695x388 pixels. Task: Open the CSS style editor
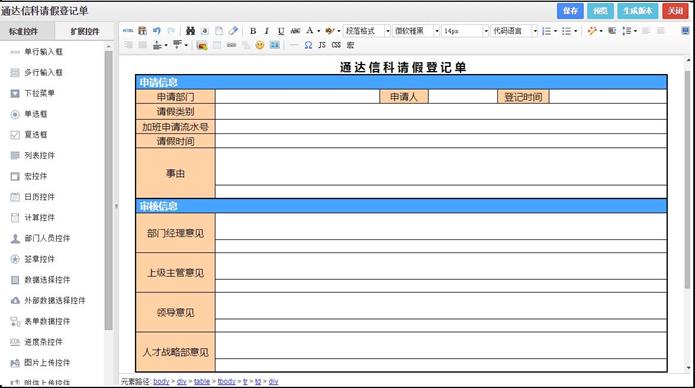click(336, 45)
